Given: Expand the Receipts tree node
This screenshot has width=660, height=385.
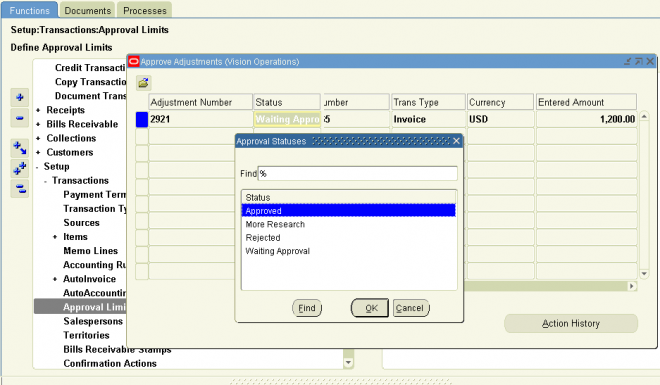Looking at the screenshot, I should click(38, 110).
